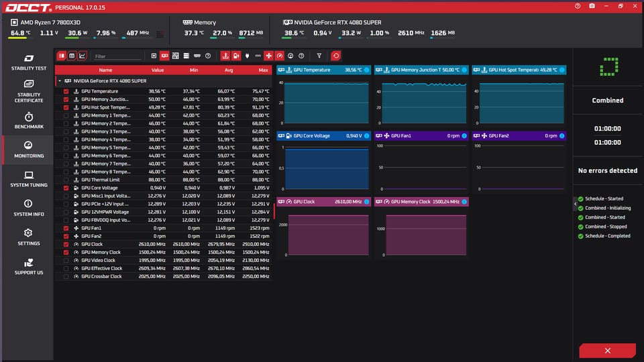Take screenshot with camera icon
The image size is (644, 362).
pyautogui.click(x=592, y=6)
